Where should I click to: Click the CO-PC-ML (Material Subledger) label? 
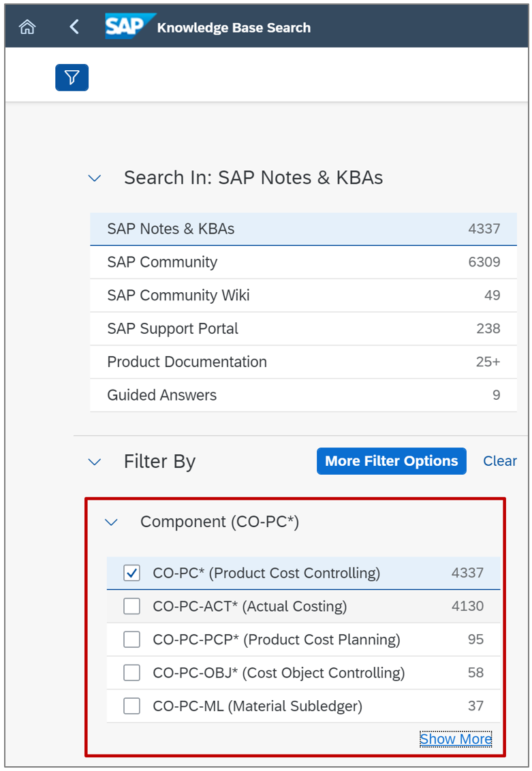257,706
